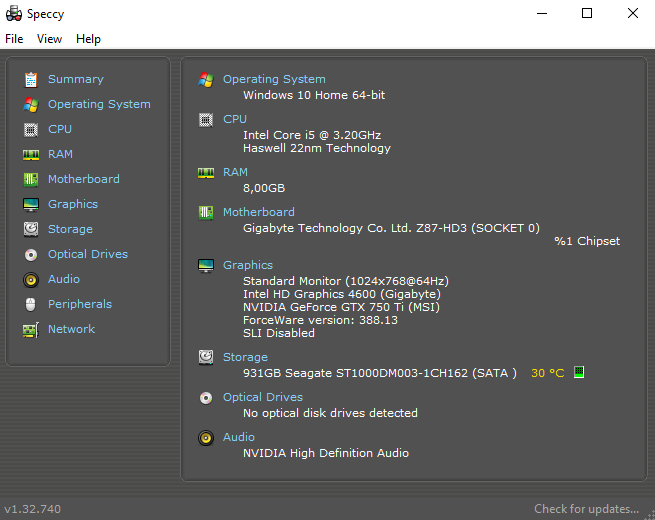The image size is (655, 520).
Task: Click the Peripherals mouse icon in sidebar
Action: (30, 304)
